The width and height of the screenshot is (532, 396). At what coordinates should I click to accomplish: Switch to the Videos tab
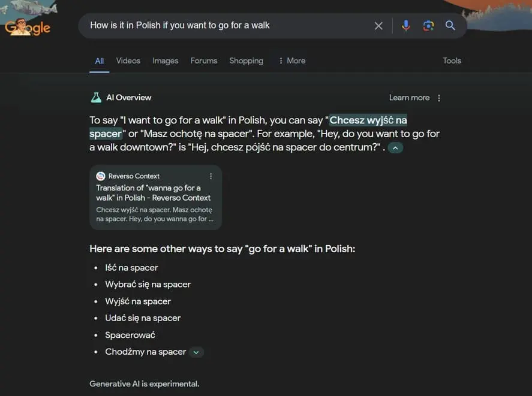tap(128, 61)
